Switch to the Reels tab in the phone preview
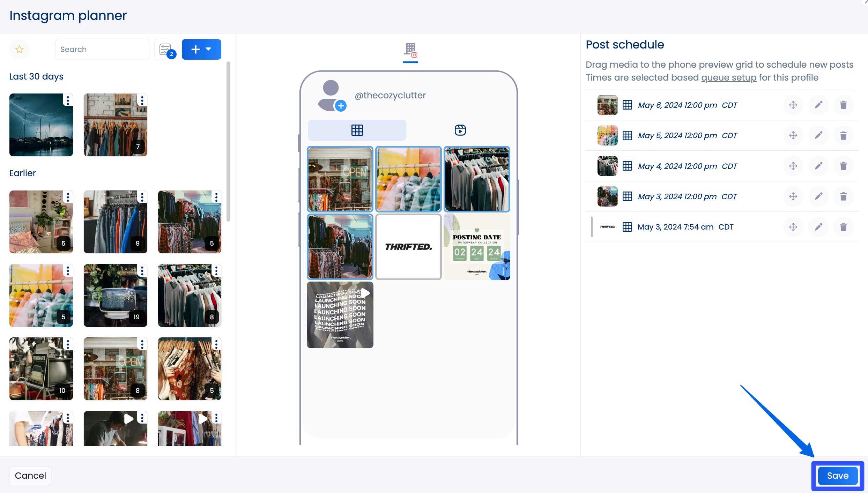 [x=460, y=130]
